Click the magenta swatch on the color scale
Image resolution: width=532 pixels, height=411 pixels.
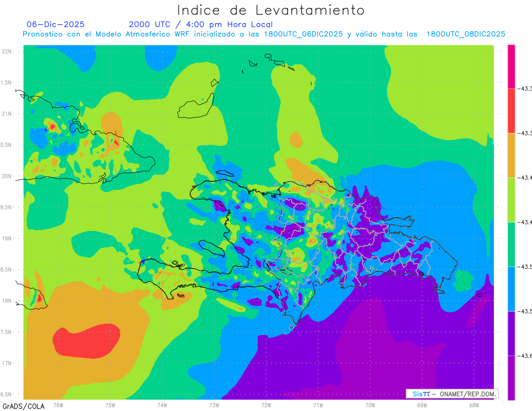pyautogui.click(x=511, y=66)
